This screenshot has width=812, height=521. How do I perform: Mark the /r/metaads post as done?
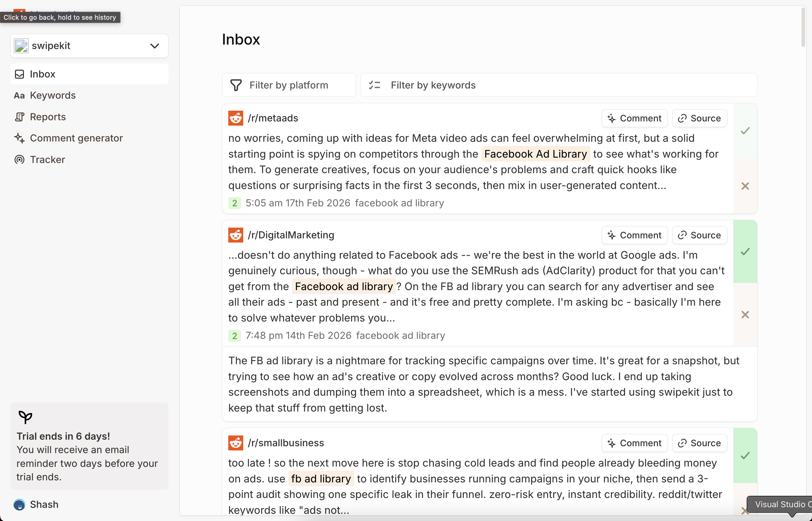pyautogui.click(x=745, y=131)
